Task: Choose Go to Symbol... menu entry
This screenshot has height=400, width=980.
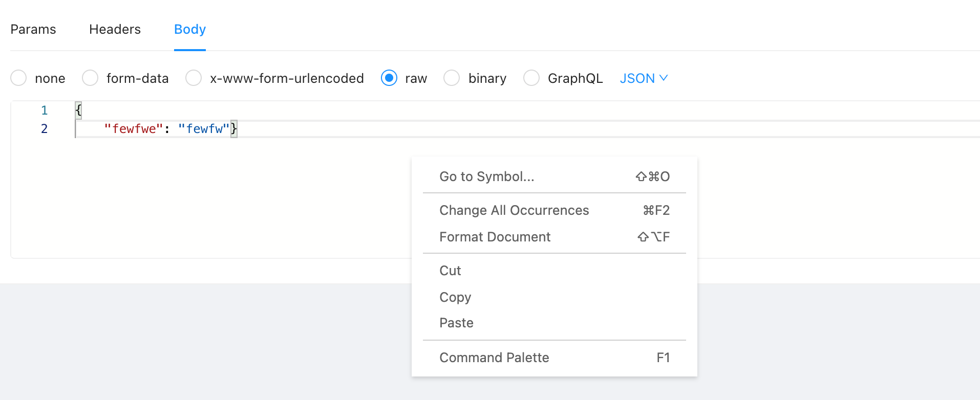Action: [555, 176]
